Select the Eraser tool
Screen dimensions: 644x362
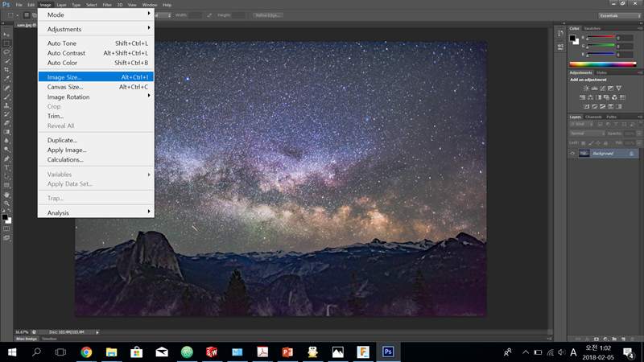(x=6, y=123)
